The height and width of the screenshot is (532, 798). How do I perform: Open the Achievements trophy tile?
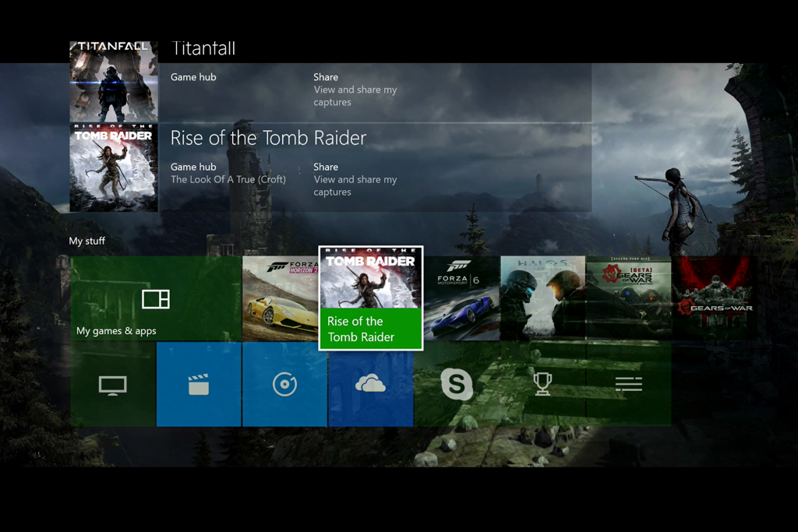[542, 384]
